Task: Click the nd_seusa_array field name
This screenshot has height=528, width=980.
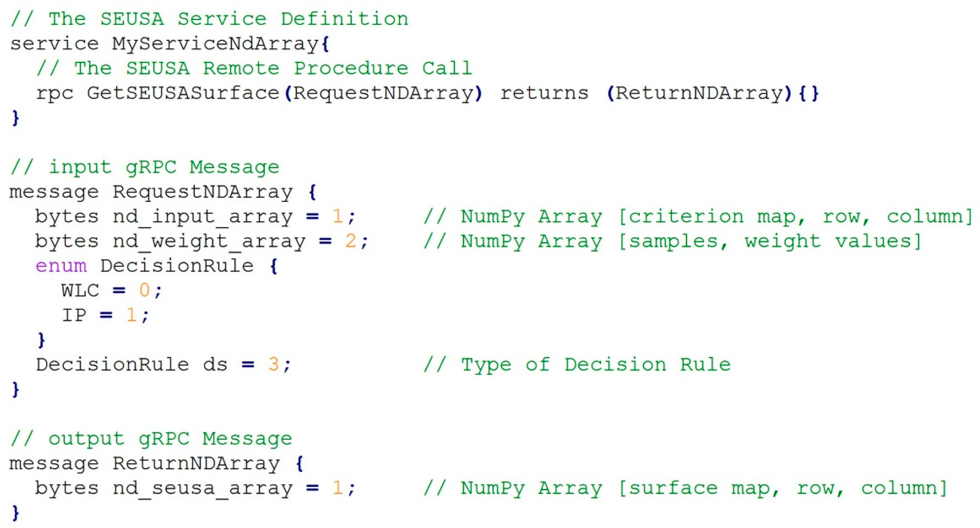Action: click(202, 488)
